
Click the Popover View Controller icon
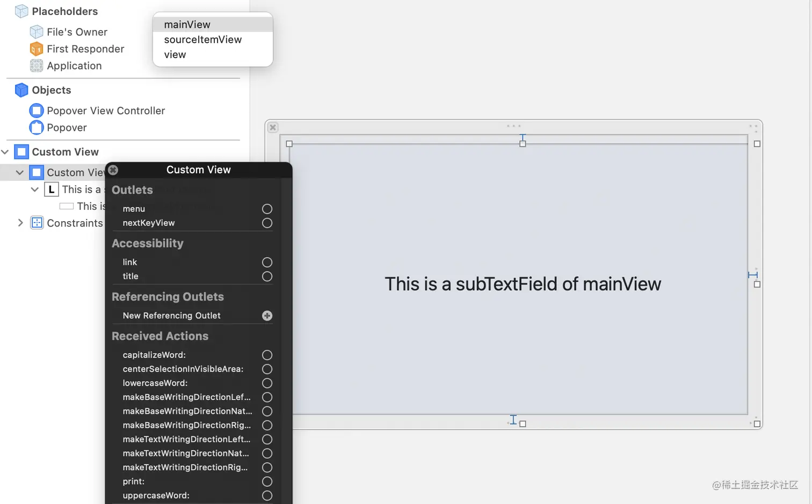coord(37,111)
